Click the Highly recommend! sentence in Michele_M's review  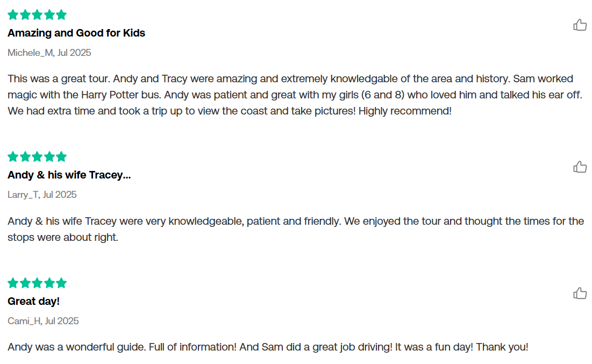pos(405,111)
